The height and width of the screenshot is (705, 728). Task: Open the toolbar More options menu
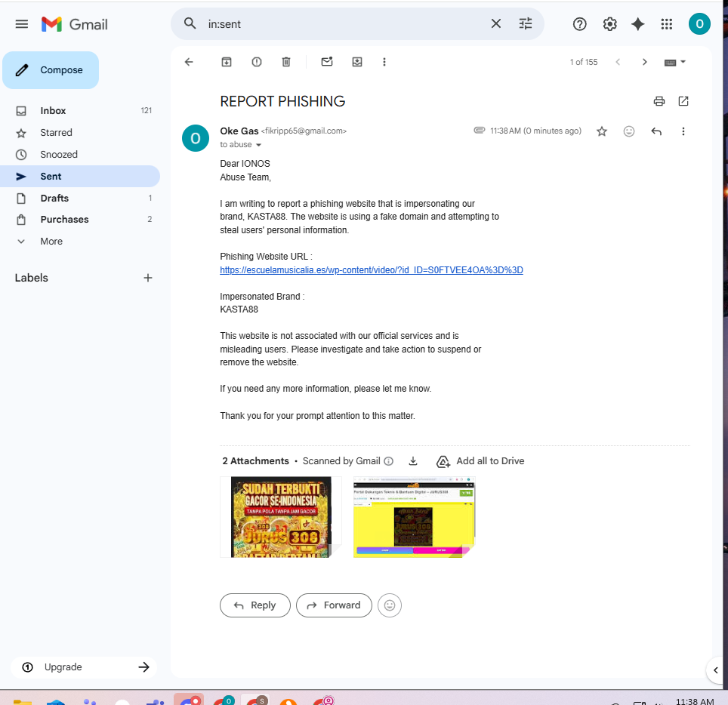coord(384,62)
